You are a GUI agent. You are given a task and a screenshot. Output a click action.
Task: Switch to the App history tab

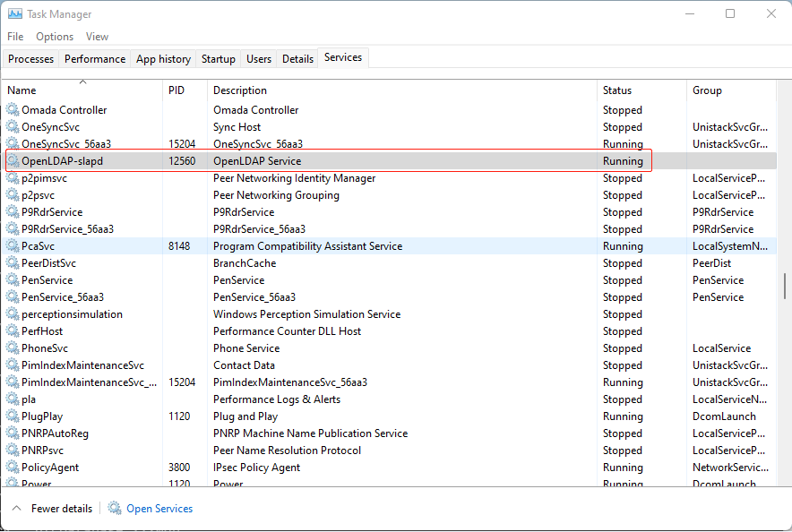(x=163, y=59)
